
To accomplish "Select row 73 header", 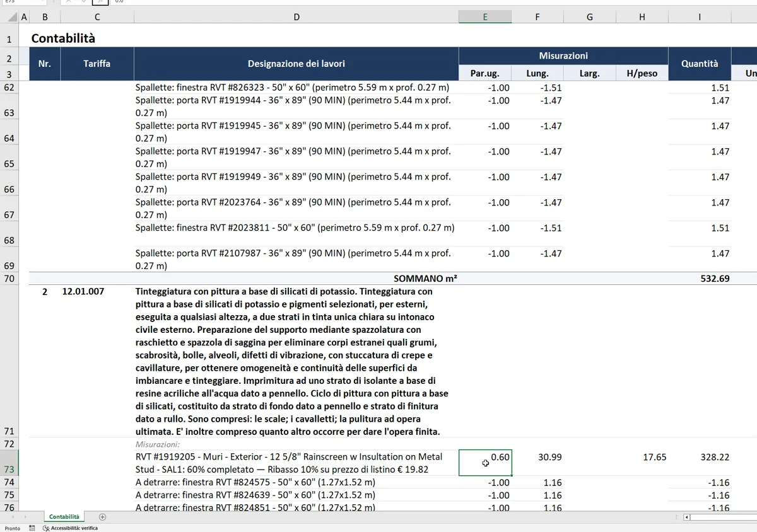I will point(9,463).
